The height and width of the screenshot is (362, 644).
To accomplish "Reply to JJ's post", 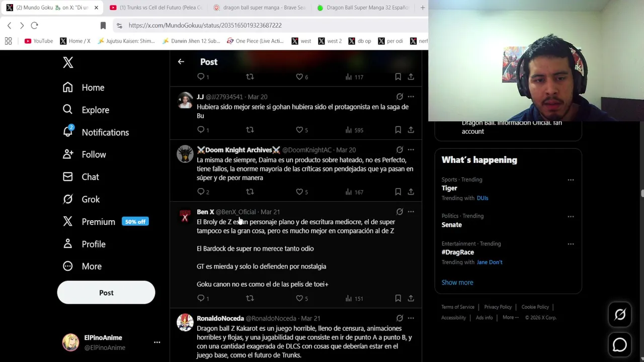I will point(203,130).
